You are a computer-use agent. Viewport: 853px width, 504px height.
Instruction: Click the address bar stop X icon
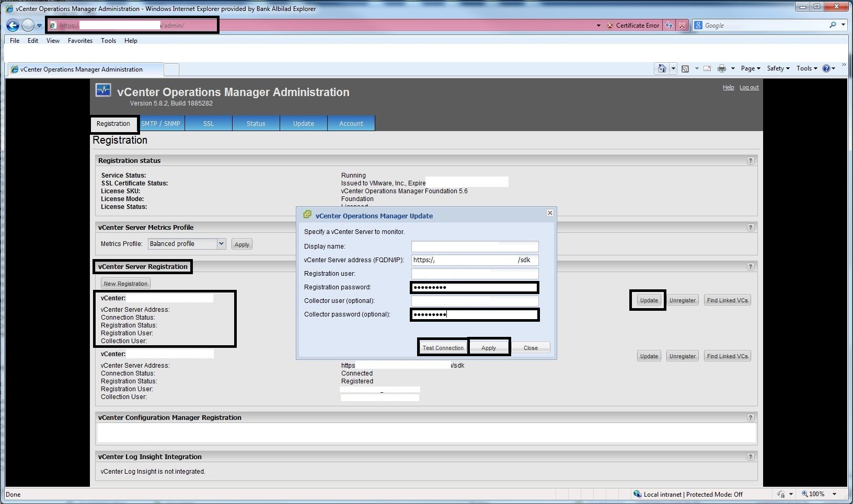[x=682, y=26]
